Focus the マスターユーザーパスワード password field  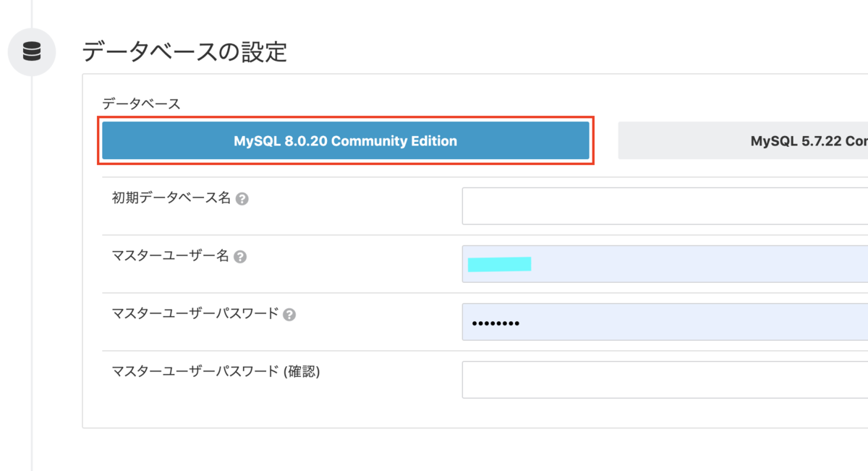tap(665, 322)
